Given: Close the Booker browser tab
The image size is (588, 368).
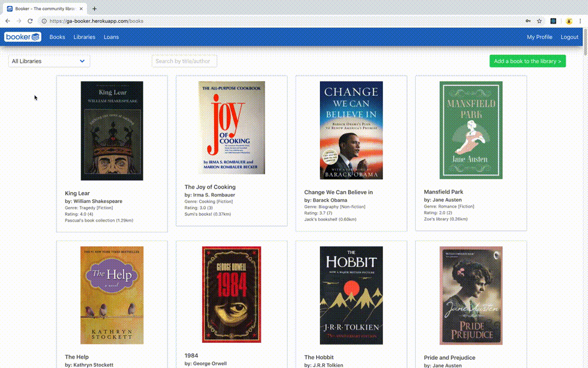Looking at the screenshot, I should pos(81,9).
